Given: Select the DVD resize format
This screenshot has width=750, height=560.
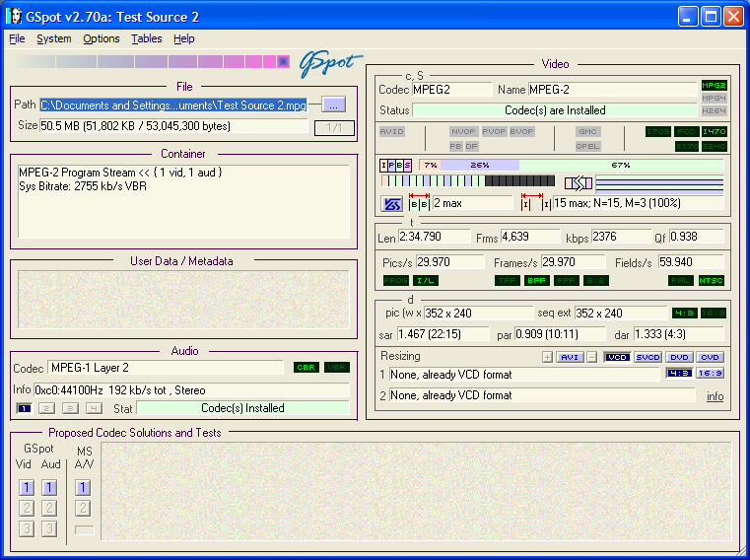Looking at the screenshot, I should [x=679, y=357].
